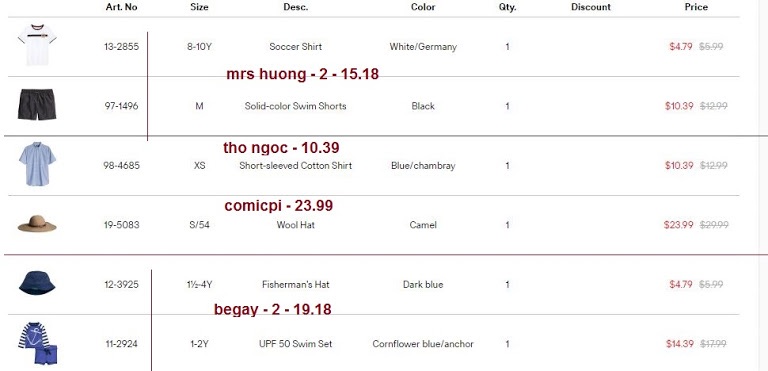Image resolution: width=768 pixels, height=371 pixels.
Task: Open the blue cotton shirt thumbnail
Action: pyautogui.click(x=37, y=164)
